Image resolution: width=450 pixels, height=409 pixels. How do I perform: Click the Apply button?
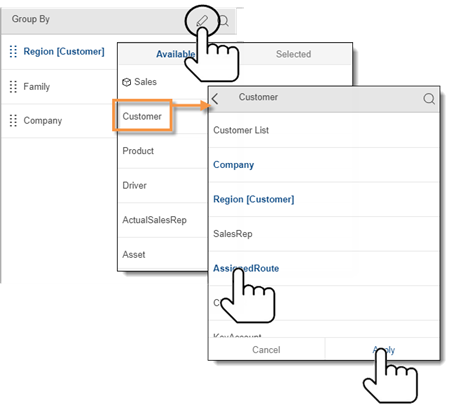382,350
